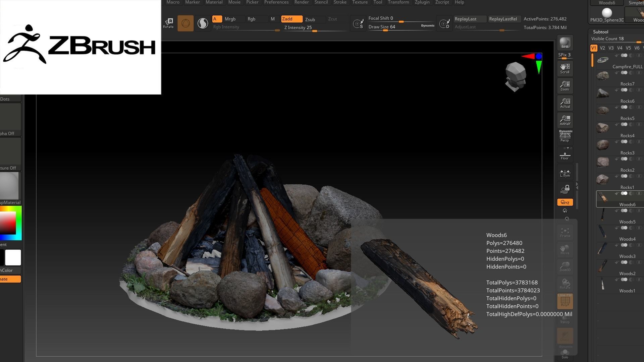Viewport: 644px width, 362px height.
Task: Select subtool view set V2
Action: [x=602, y=48]
